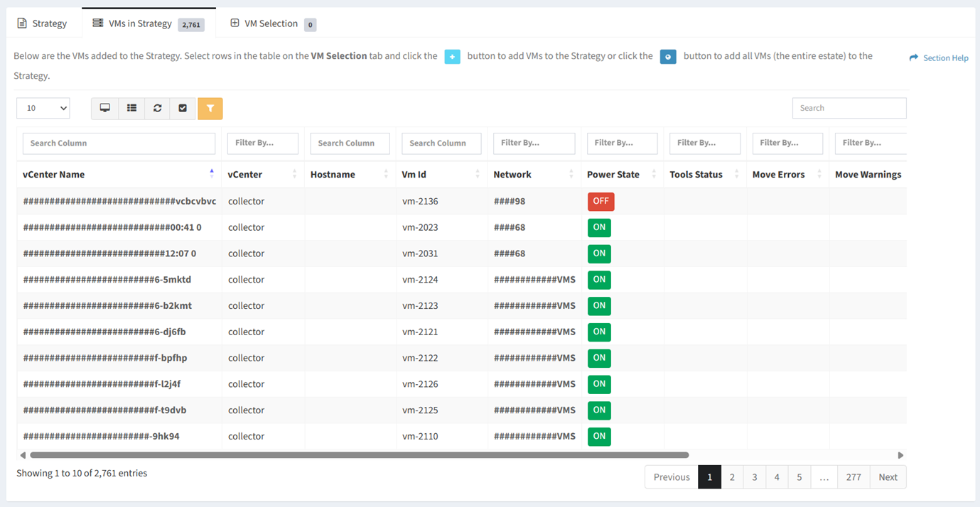Open Section Help link
The height and width of the screenshot is (507, 980).
[939, 58]
